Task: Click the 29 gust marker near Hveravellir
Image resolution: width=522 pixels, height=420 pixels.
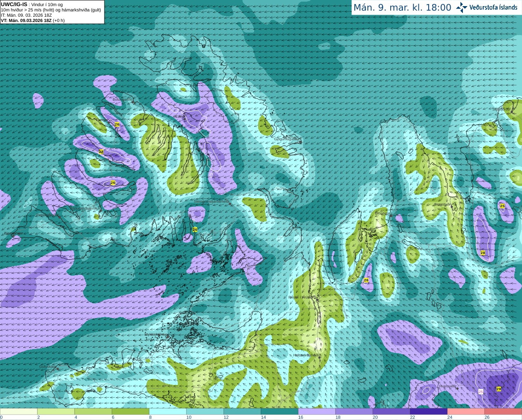Action: pyautogui.click(x=499, y=389)
